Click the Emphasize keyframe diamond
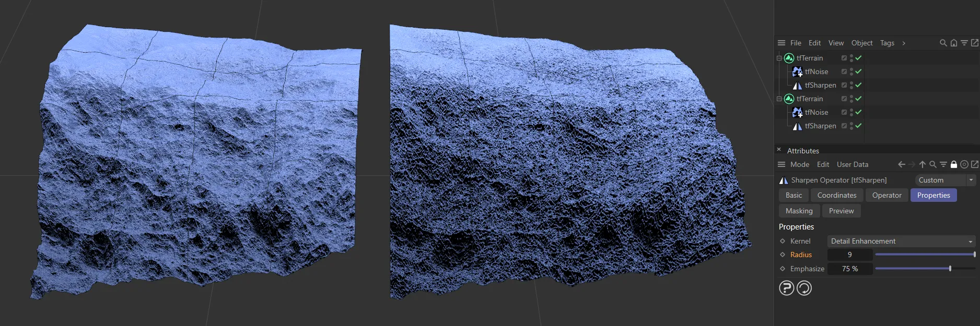980x326 pixels. 783,269
